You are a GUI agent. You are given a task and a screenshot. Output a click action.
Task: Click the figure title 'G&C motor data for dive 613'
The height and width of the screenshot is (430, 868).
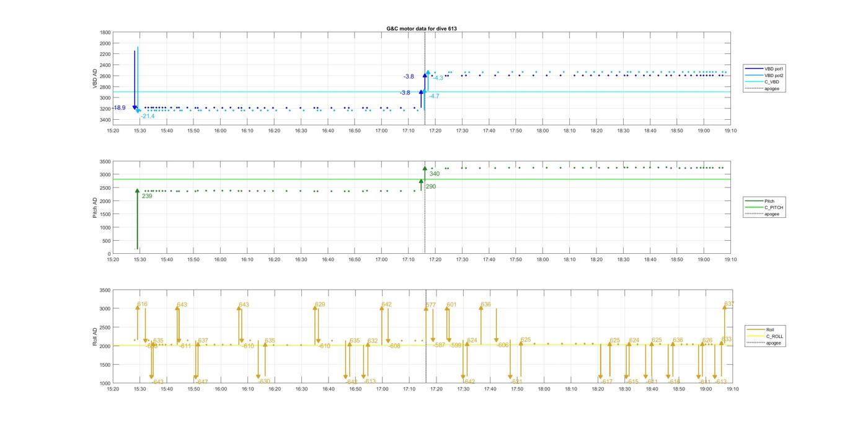422,29
